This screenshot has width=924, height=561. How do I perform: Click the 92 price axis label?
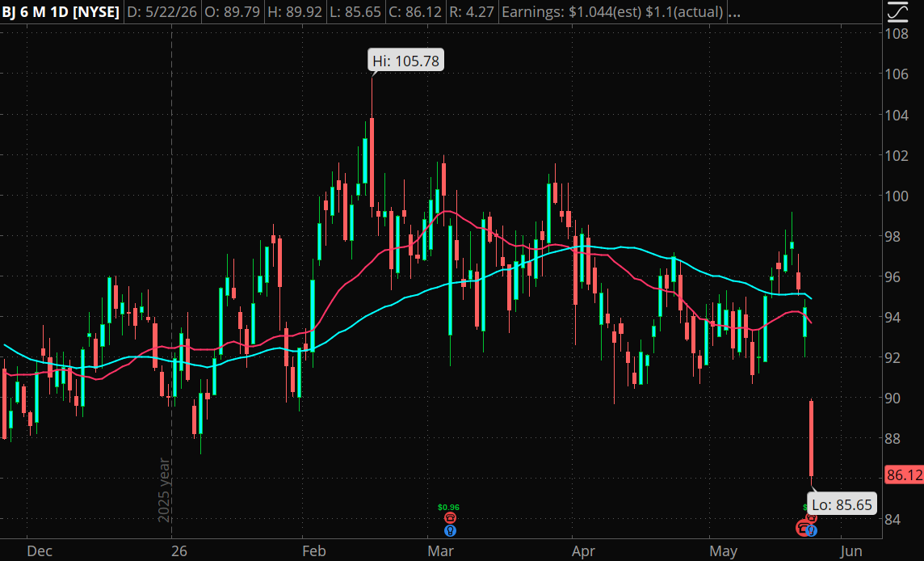coord(892,357)
